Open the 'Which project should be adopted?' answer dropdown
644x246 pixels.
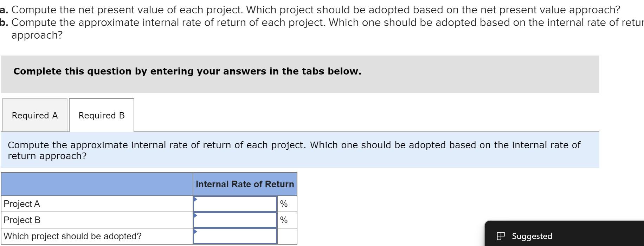(235, 236)
